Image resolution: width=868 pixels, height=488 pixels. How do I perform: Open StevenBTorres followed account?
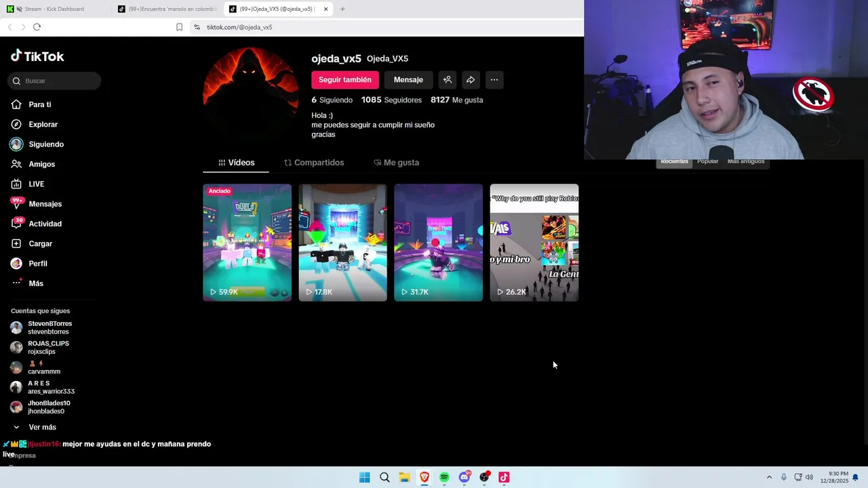(x=42, y=327)
